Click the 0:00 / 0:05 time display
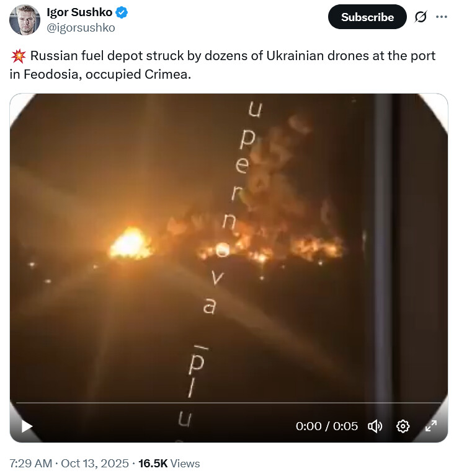 click(327, 426)
